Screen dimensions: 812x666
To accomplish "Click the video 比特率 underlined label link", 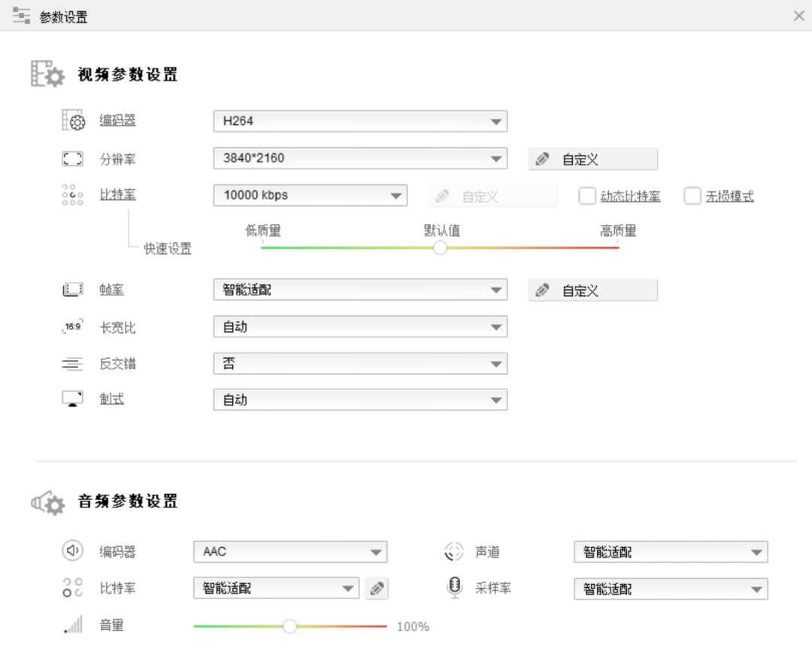I will pos(117,195).
